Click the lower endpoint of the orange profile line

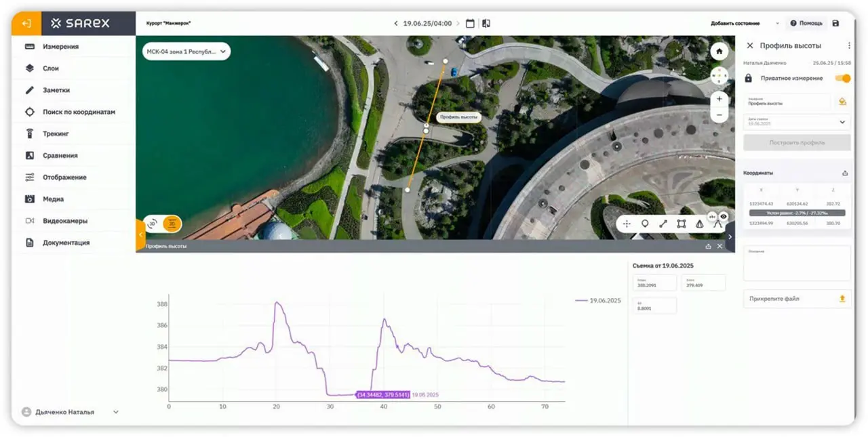(x=408, y=190)
